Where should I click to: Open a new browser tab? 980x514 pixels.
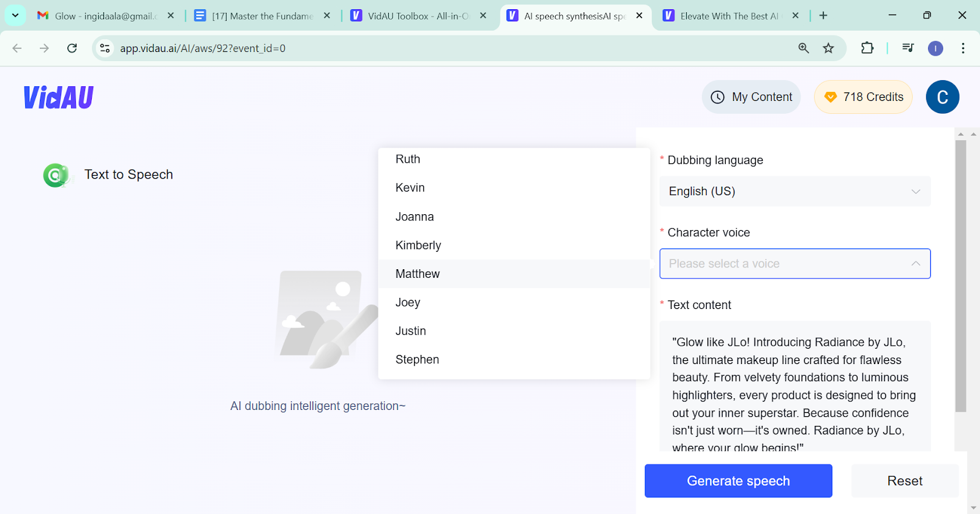[x=823, y=15]
